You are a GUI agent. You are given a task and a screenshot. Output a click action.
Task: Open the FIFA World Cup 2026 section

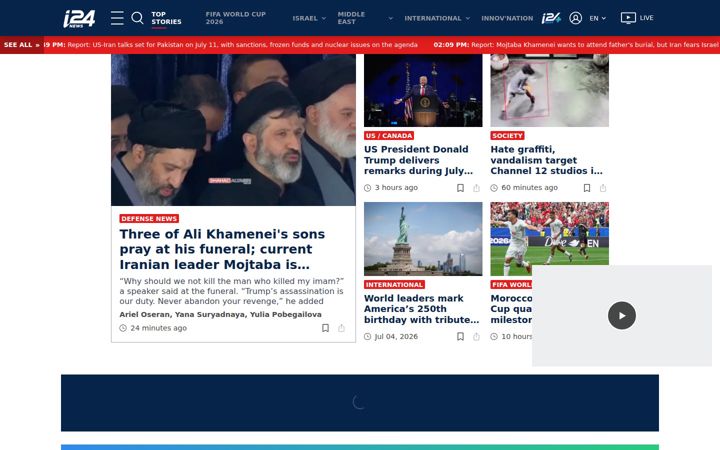click(236, 18)
